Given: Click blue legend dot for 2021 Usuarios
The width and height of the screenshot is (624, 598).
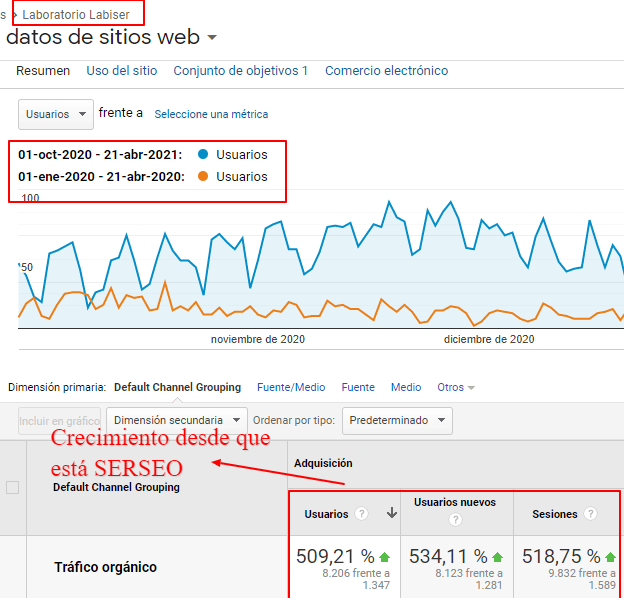Looking at the screenshot, I should click(x=203, y=155).
